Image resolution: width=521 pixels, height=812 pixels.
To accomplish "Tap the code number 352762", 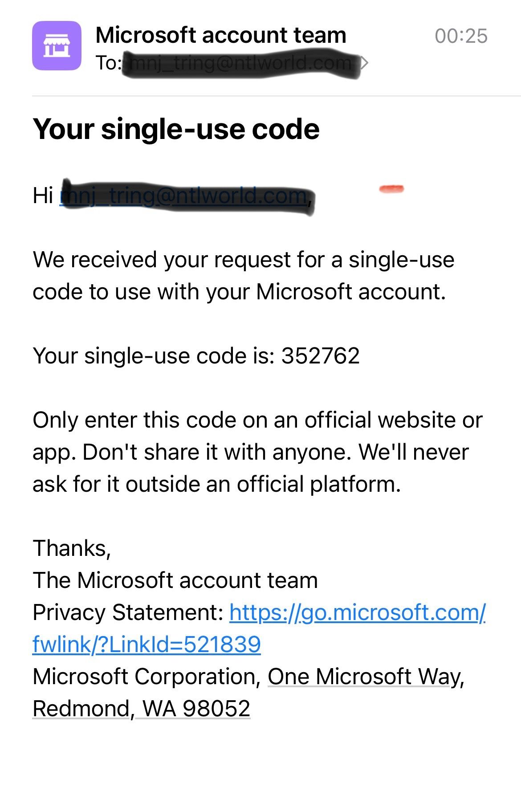I will 320,356.
